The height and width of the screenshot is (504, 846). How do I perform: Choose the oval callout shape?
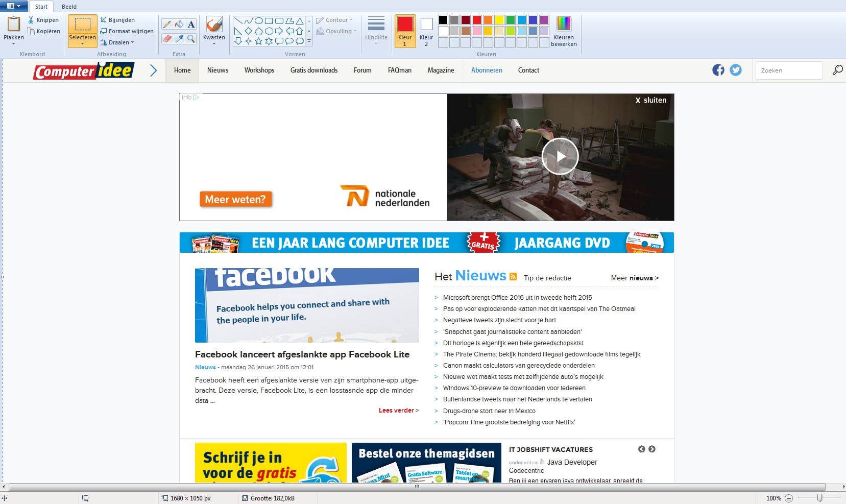(x=289, y=41)
